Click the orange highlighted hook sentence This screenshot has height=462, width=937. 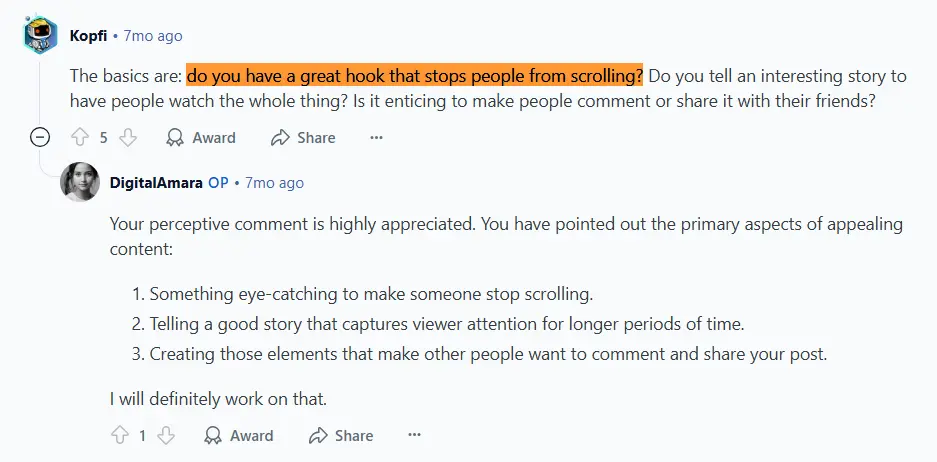click(x=415, y=76)
